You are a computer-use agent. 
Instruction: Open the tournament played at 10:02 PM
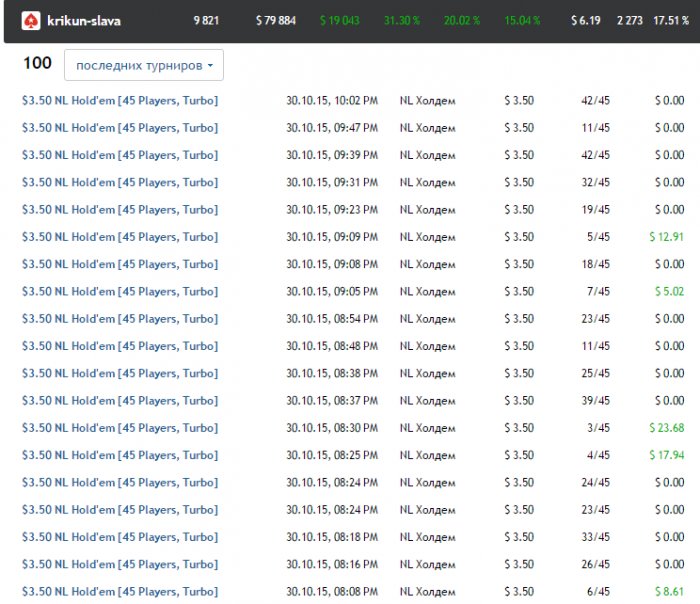tap(120, 100)
